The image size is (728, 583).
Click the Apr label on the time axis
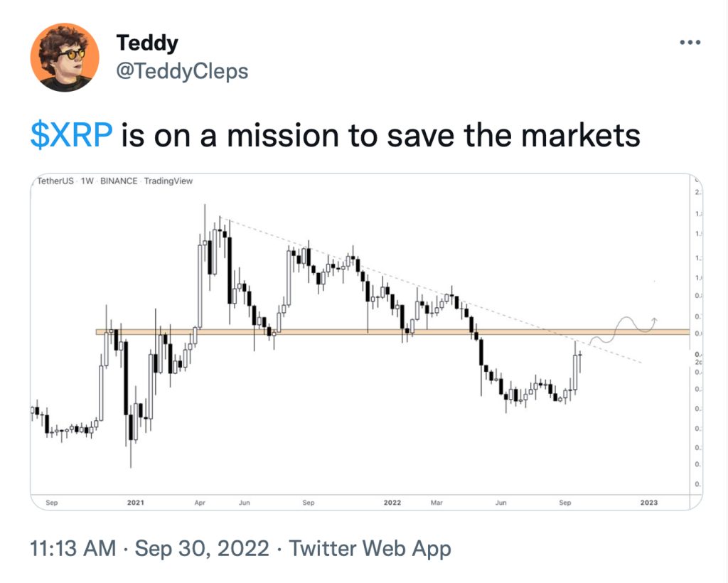pyautogui.click(x=202, y=503)
